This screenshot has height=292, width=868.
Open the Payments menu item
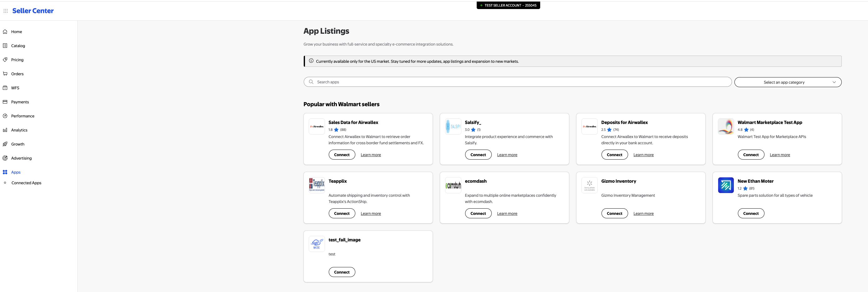point(20,102)
